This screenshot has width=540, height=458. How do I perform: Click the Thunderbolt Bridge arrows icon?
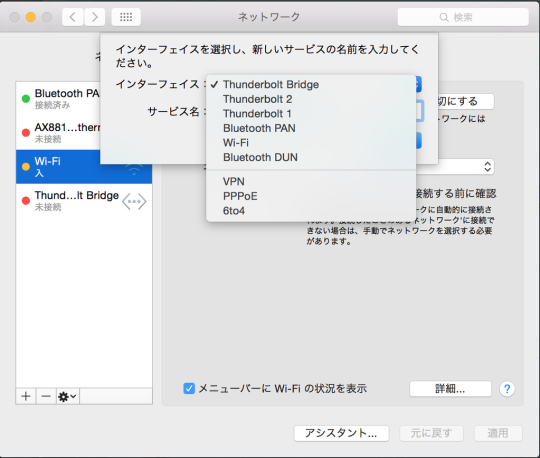click(134, 201)
